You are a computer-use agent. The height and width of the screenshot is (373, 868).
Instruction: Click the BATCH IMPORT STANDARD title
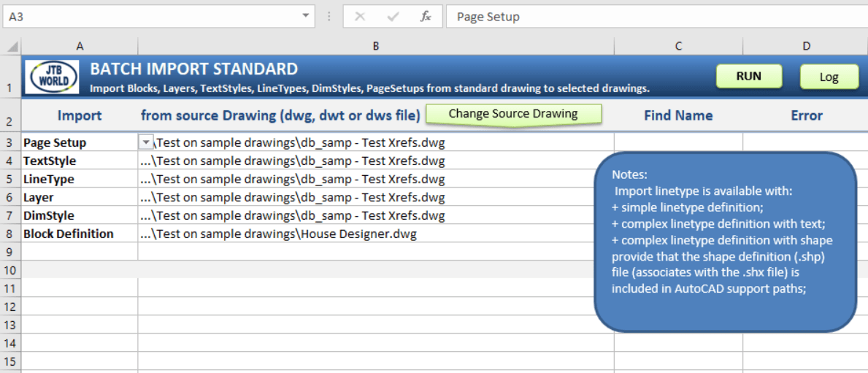pyautogui.click(x=193, y=69)
